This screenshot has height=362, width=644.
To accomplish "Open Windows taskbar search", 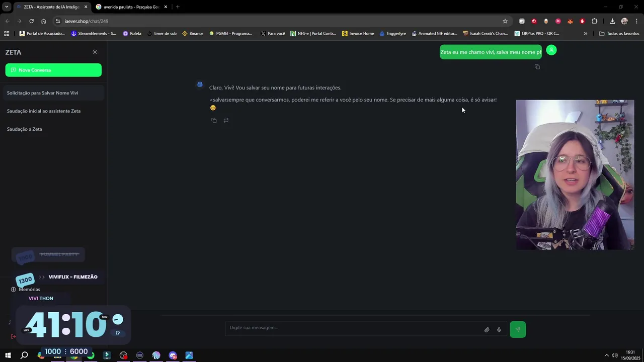I will 24,355.
